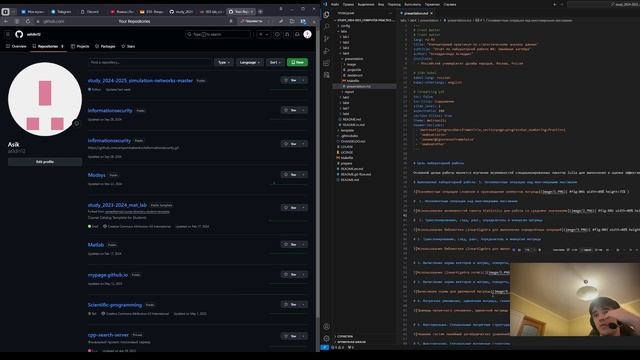Click GitHub Type to search box
The image size is (640, 360).
click(x=218, y=34)
